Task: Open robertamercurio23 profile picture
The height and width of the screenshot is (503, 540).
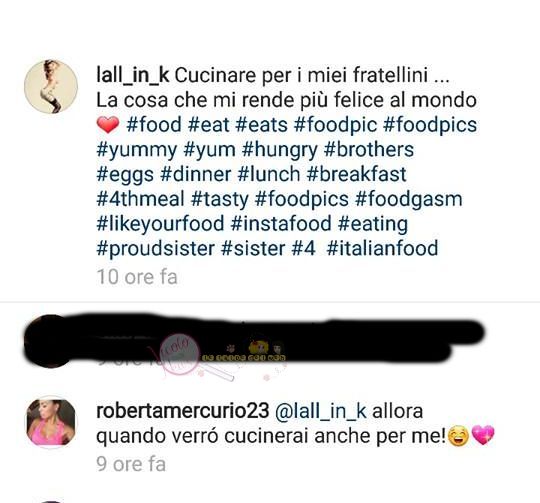Action: [51, 422]
